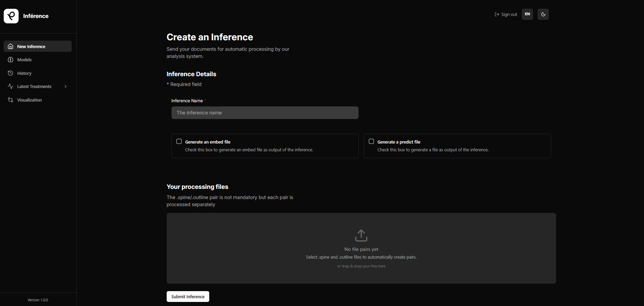Image resolution: width=644 pixels, height=306 pixels.
Task: Focus the Inference Name input field
Action: click(265, 113)
